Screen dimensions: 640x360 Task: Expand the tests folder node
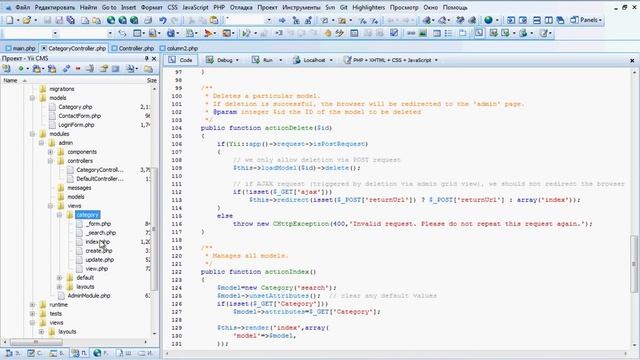click(x=32, y=313)
